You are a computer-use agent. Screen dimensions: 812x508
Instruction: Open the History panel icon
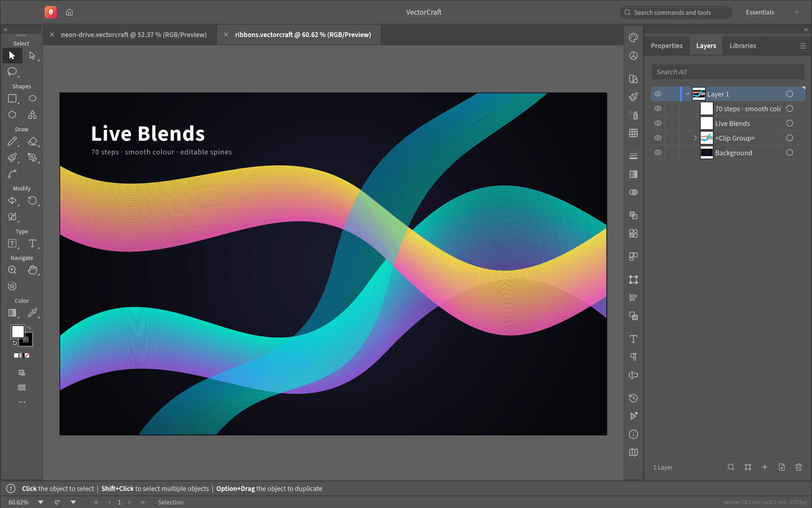point(633,398)
